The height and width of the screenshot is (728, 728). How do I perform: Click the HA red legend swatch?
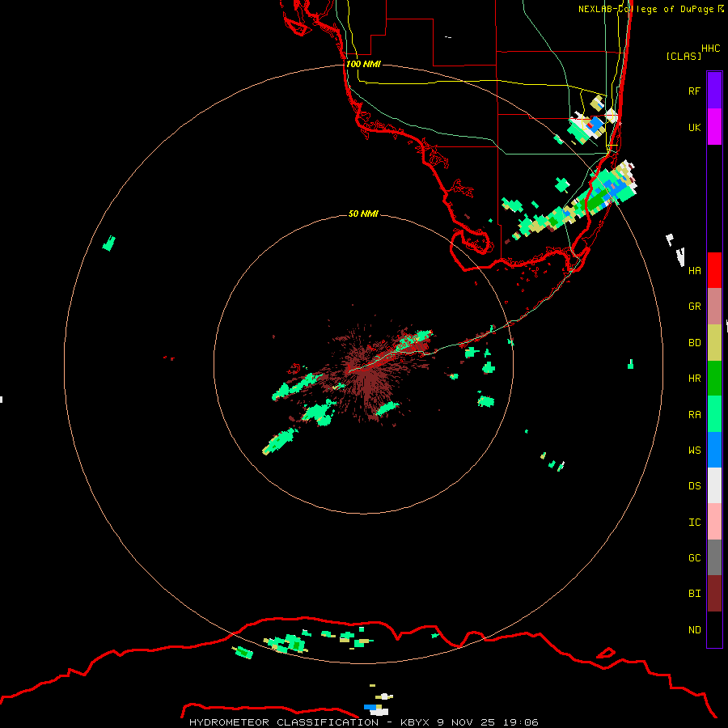point(714,270)
